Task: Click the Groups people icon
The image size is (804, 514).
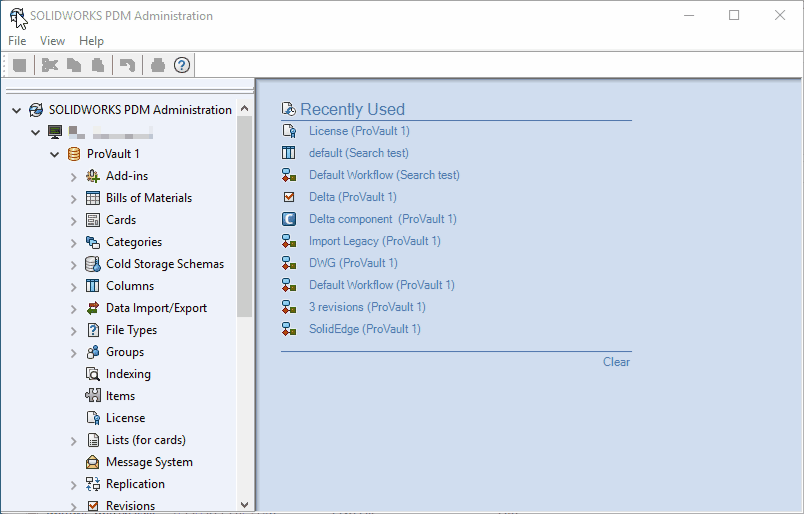Action: pyautogui.click(x=93, y=352)
